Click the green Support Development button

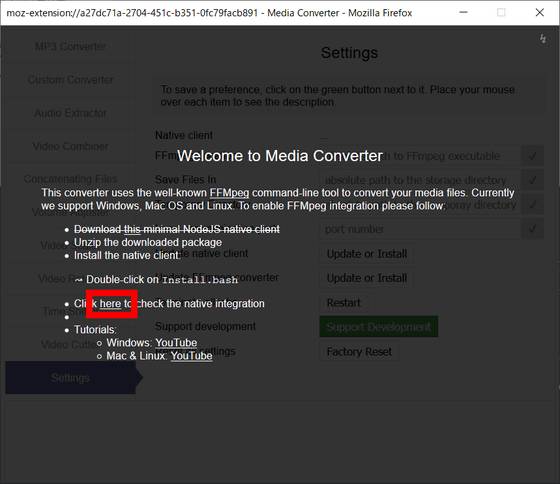[379, 327]
